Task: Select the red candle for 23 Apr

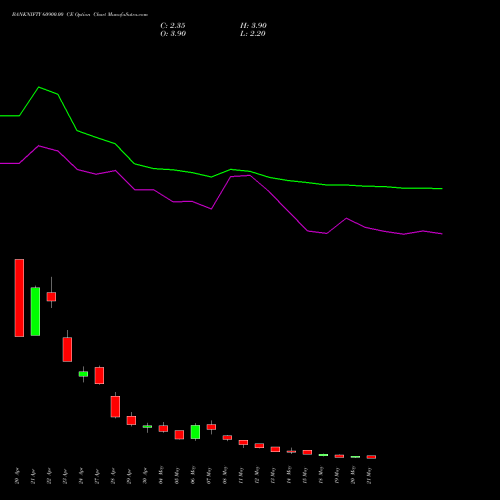Action: tap(67, 349)
